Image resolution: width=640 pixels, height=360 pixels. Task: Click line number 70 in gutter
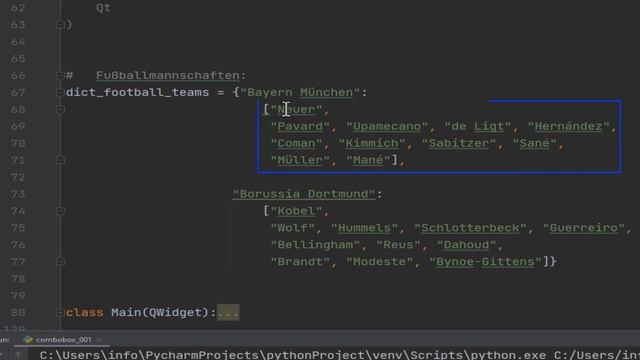point(18,143)
